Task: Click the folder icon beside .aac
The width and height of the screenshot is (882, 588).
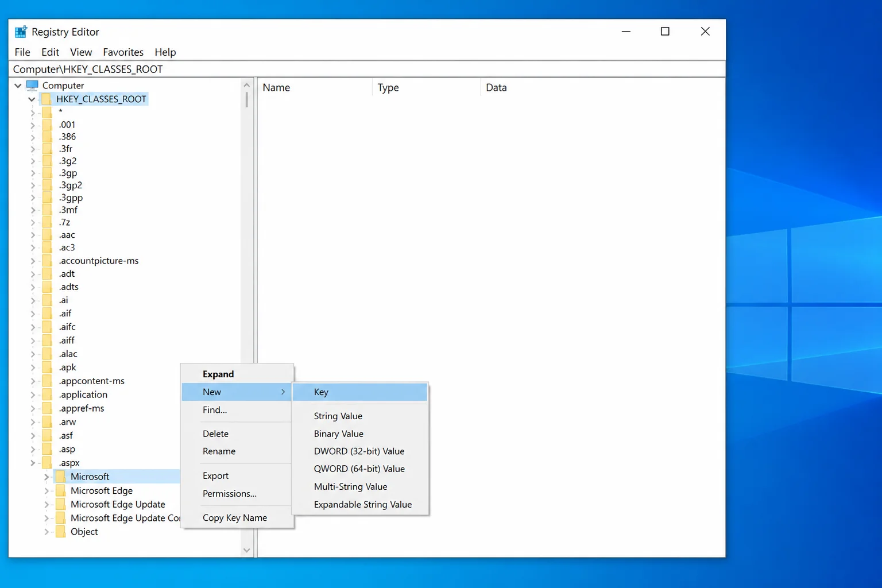Action: point(47,235)
